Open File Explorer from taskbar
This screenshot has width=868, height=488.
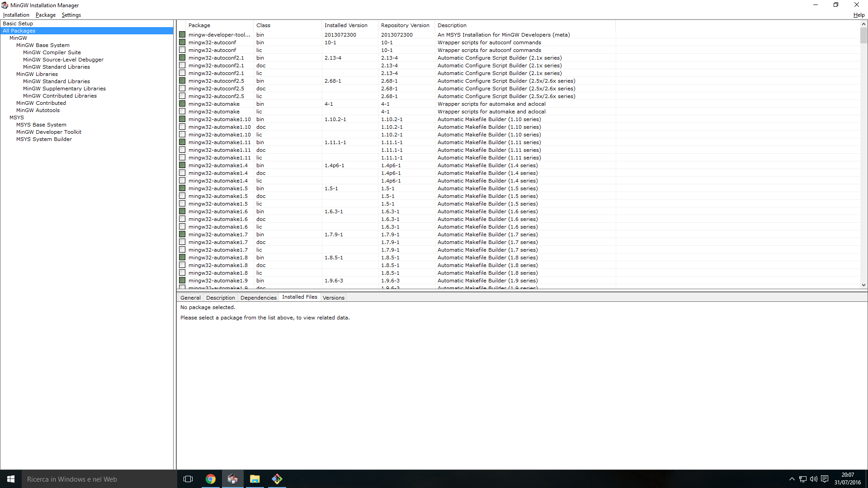pos(255,479)
